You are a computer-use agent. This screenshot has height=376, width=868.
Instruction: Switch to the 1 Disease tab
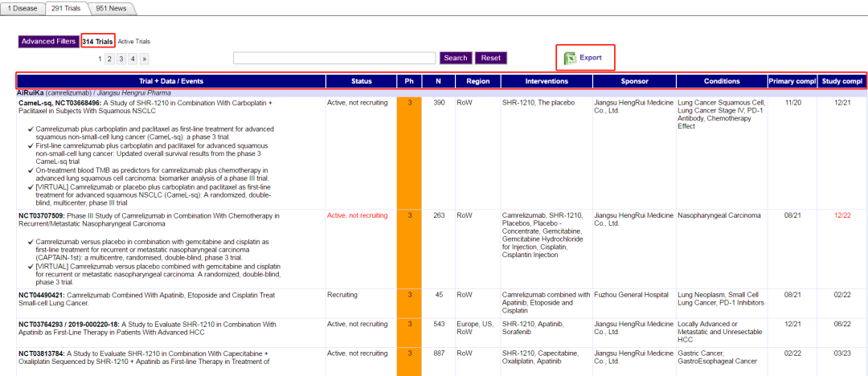click(x=23, y=8)
